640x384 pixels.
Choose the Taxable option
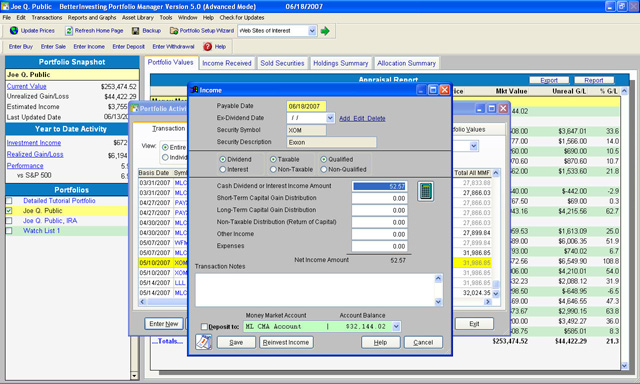point(273,159)
